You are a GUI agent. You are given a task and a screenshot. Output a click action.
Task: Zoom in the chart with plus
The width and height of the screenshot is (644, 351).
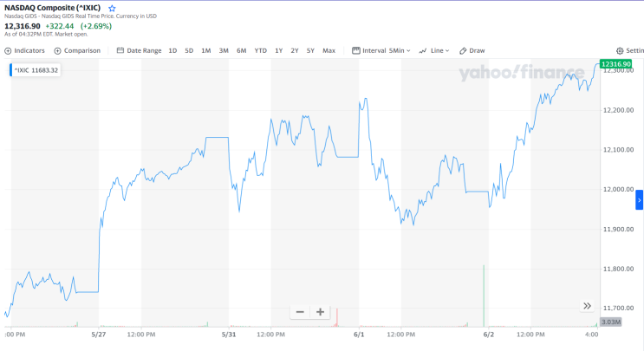pyautogui.click(x=321, y=312)
